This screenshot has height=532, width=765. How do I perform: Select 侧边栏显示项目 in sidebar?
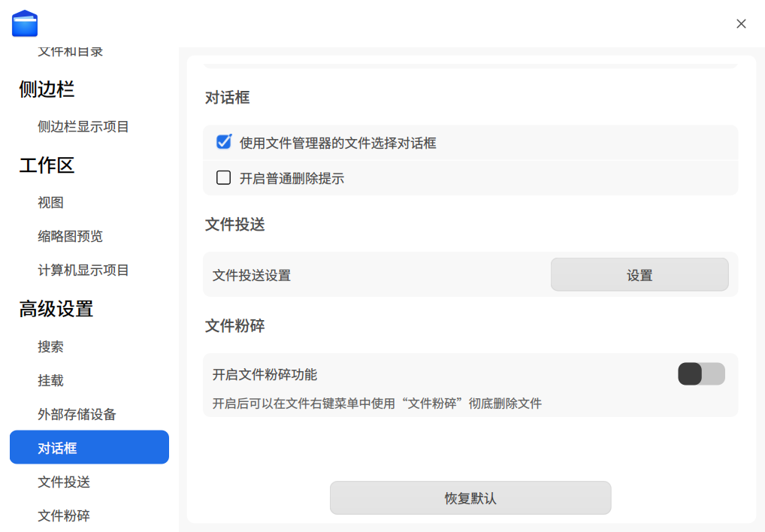pos(83,127)
